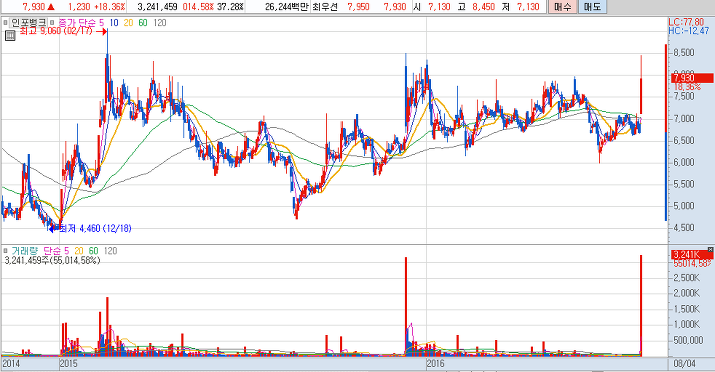The image size is (715, 372).
Task: Close the volume indicator panel
Action: (710, 249)
